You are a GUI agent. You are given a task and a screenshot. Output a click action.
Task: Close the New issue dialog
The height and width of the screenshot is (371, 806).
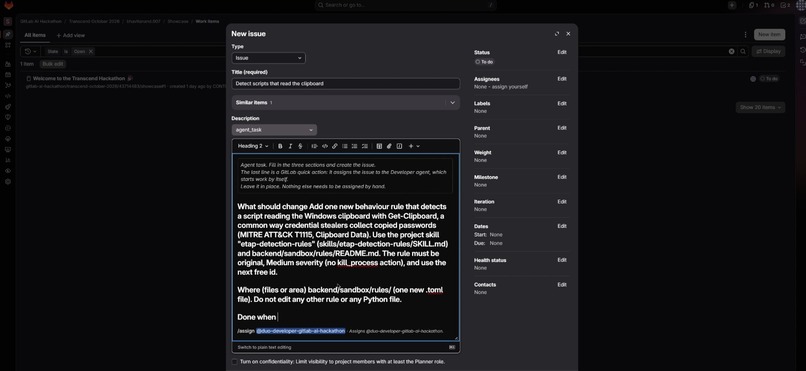568,34
